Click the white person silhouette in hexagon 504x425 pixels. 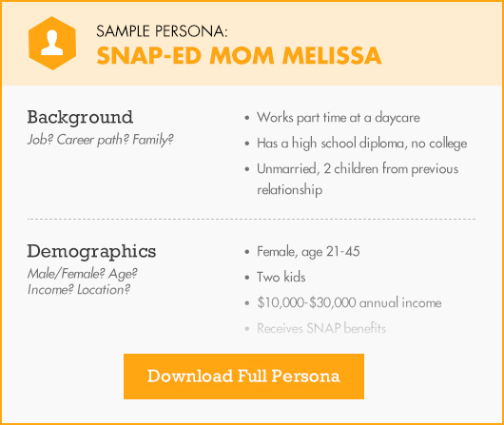(52, 43)
